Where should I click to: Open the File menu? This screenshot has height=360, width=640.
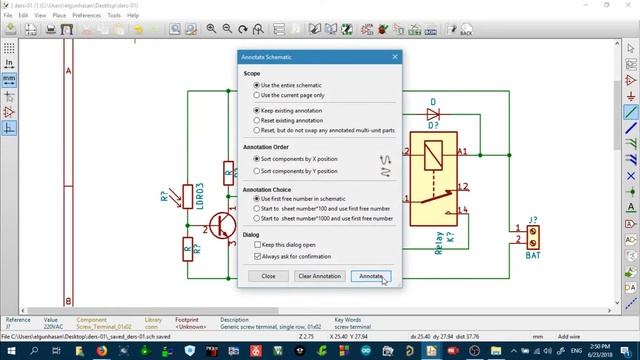(8, 16)
